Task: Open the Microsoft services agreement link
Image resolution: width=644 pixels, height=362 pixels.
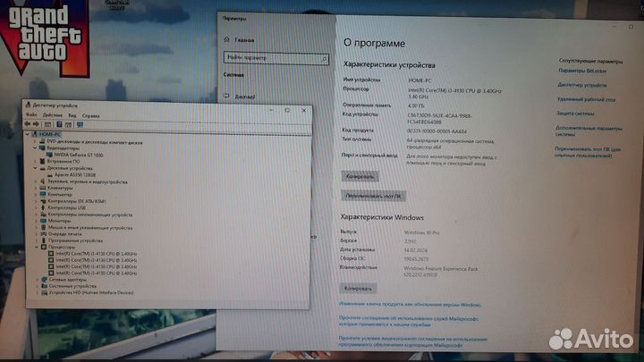Action: (x=408, y=322)
